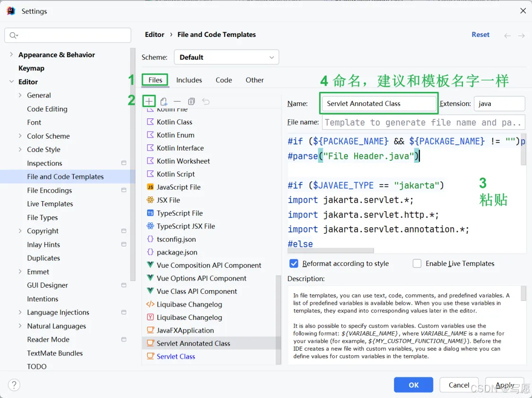Click the YAML Liquibase Changelog icon
Image resolution: width=532 pixels, height=398 pixels.
(x=150, y=317)
